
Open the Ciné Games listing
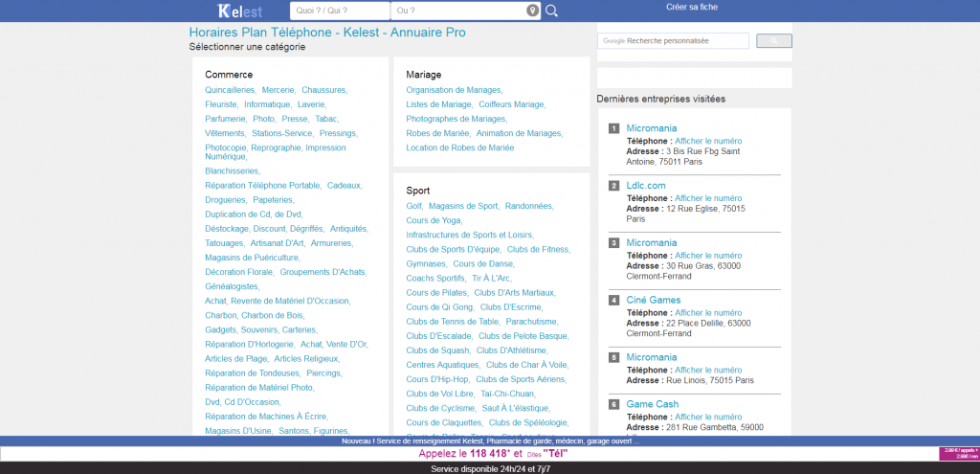coord(653,300)
